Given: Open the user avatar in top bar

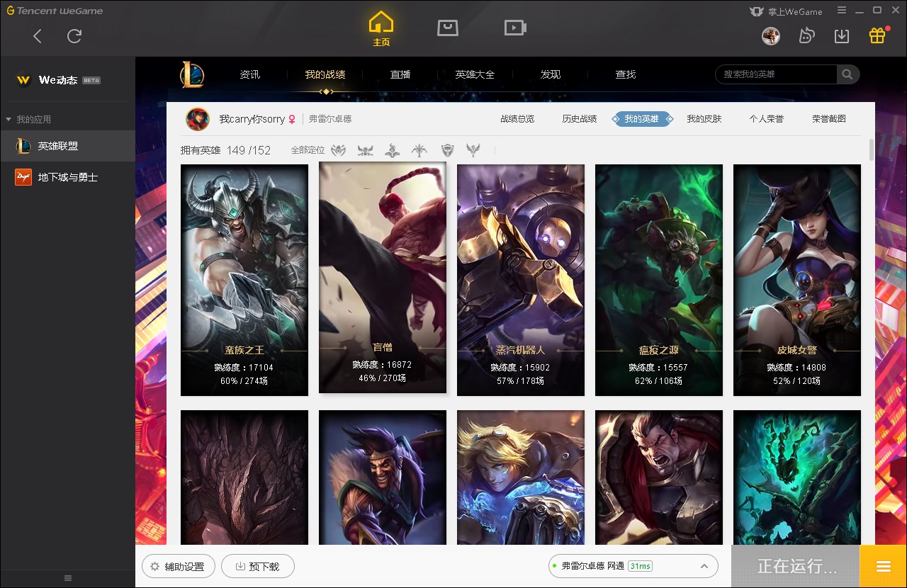Looking at the screenshot, I should [771, 35].
